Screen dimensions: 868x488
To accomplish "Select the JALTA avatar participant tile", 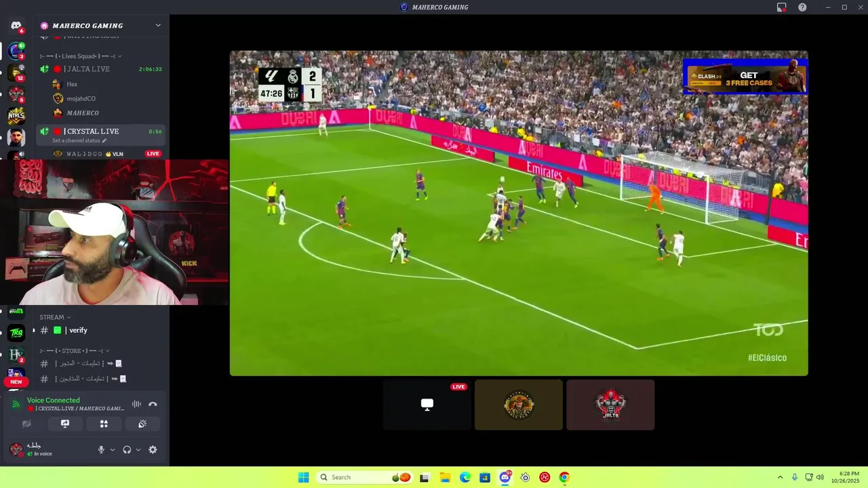I will 610,405.
